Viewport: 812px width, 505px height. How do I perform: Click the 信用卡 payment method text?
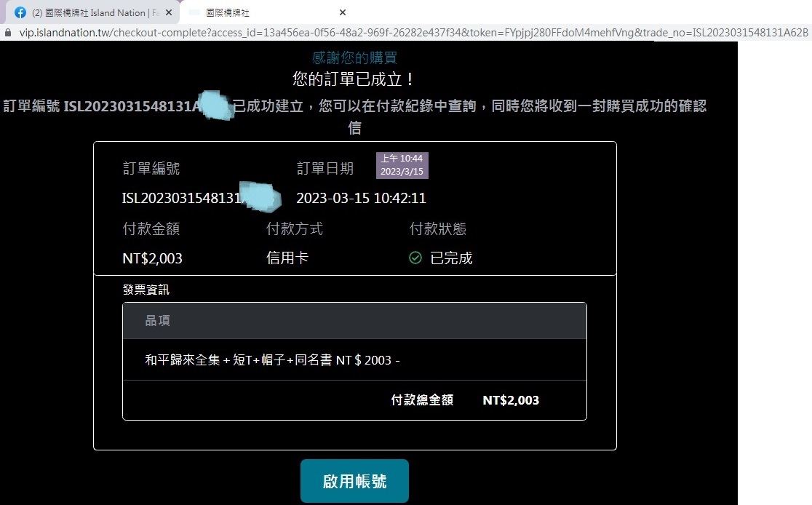[x=287, y=258]
